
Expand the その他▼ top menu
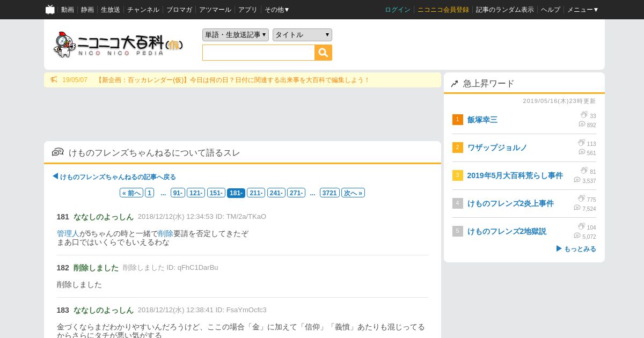coord(277,10)
